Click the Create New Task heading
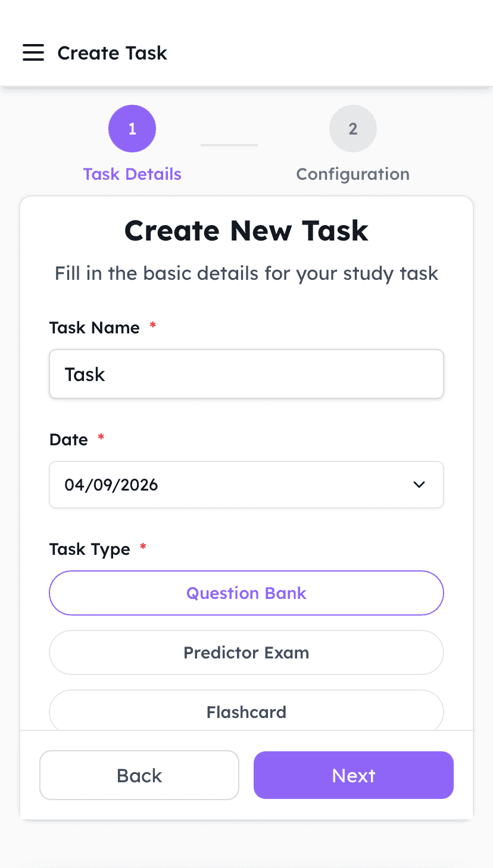This screenshot has height=868, width=493. [x=246, y=231]
